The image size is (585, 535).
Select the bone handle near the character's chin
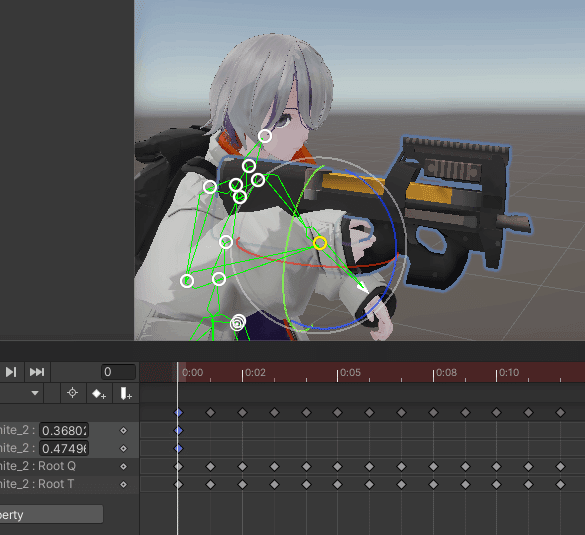click(265, 136)
